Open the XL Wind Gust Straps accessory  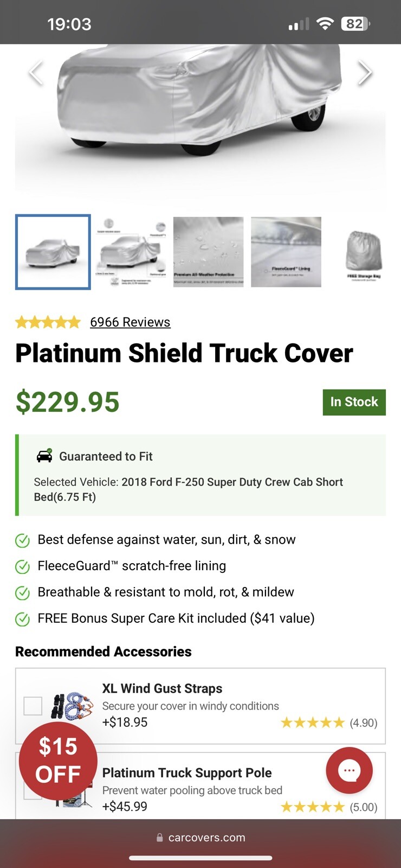pyautogui.click(x=162, y=688)
